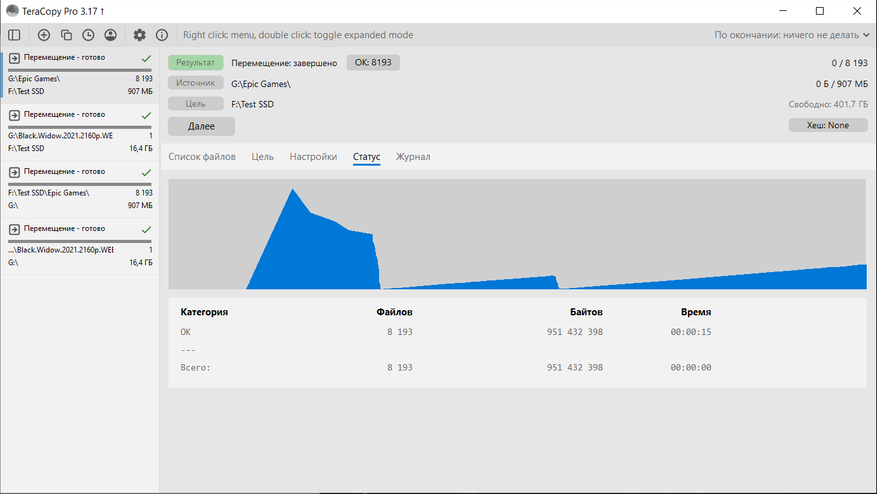Screen dimensions: 877x494
Task: Click progress bar of F:\Test SSD\Epic Games\ job
Action: click(80, 184)
